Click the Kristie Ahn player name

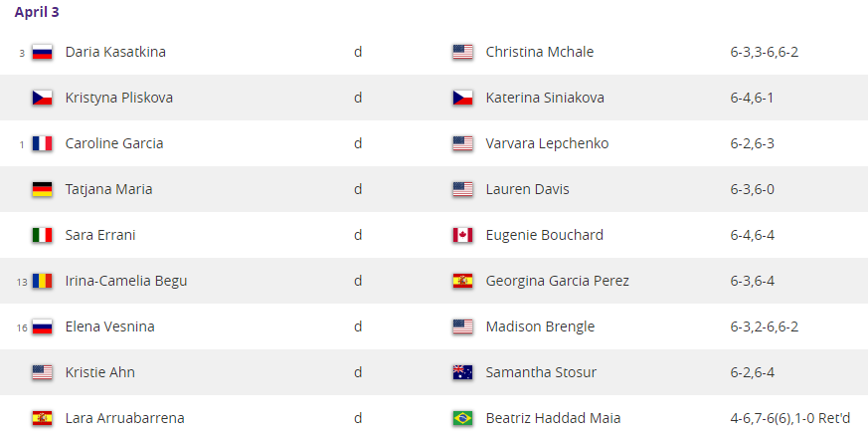tap(100, 372)
